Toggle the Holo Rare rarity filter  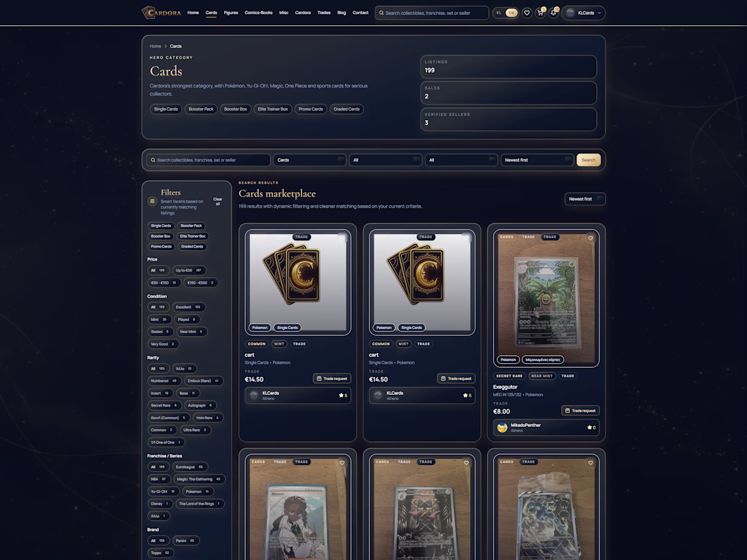click(x=208, y=418)
